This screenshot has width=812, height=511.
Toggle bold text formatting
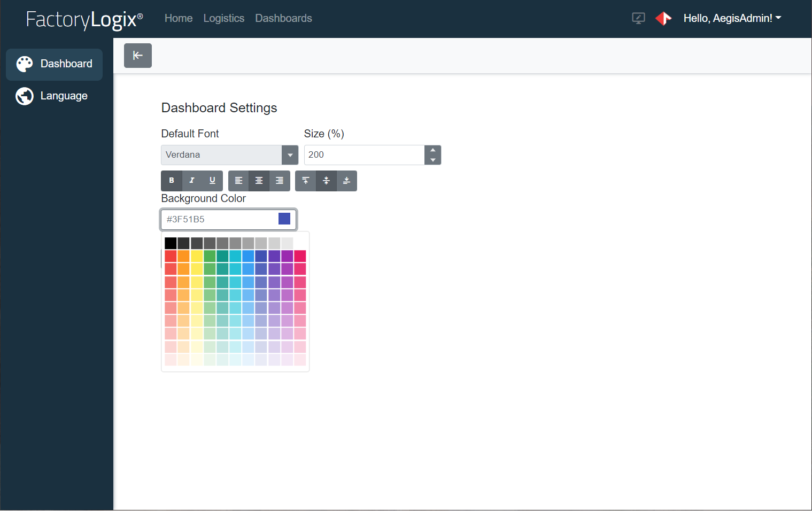tap(172, 181)
